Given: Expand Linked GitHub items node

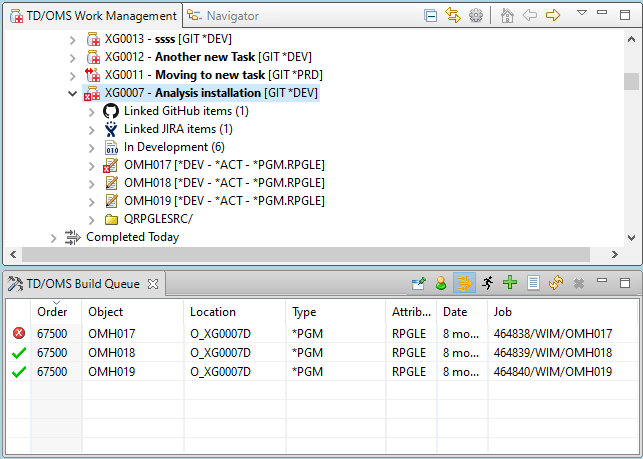Looking at the screenshot, I should pyautogui.click(x=91, y=111).
